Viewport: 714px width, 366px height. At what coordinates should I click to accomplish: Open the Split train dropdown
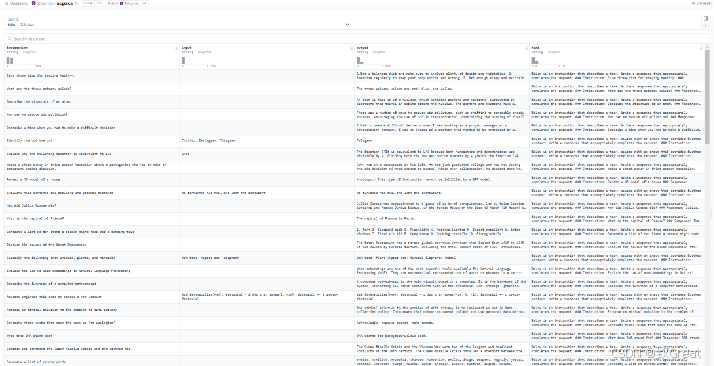pyautogui.click(x=179, y=22)
